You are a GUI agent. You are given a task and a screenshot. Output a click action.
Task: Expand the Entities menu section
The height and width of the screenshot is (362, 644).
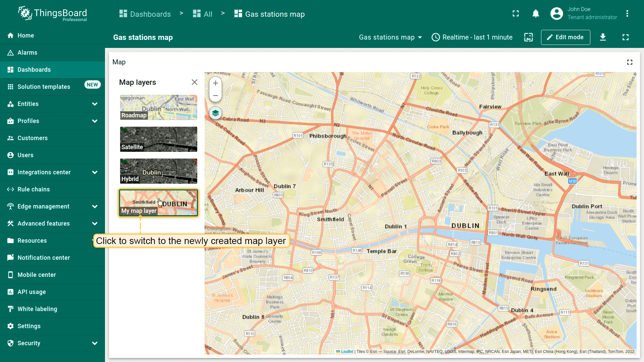95,104
